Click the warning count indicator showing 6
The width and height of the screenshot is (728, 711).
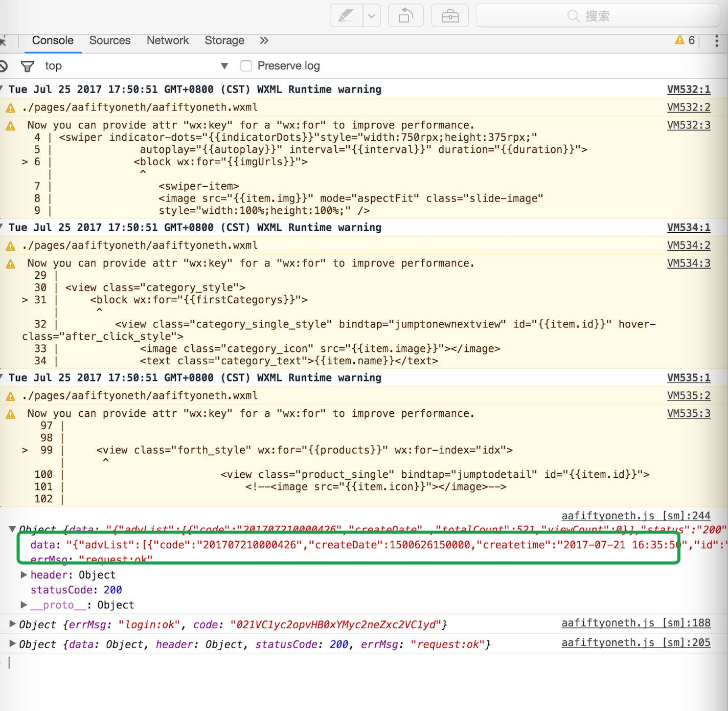click(x=685, y=40)
